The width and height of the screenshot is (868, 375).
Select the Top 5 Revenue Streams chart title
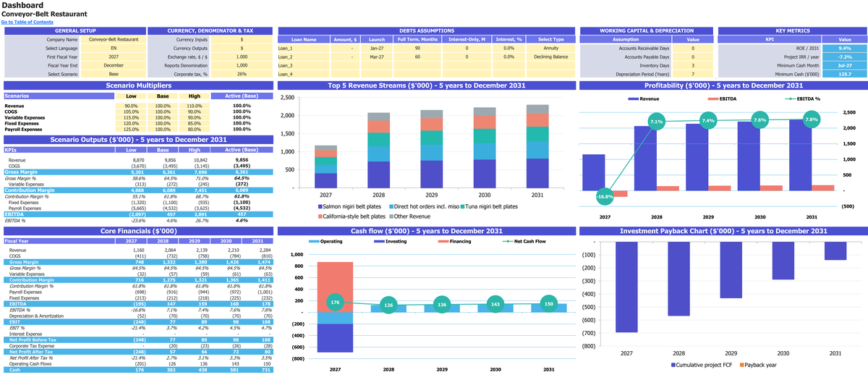(x=425, y=85)
